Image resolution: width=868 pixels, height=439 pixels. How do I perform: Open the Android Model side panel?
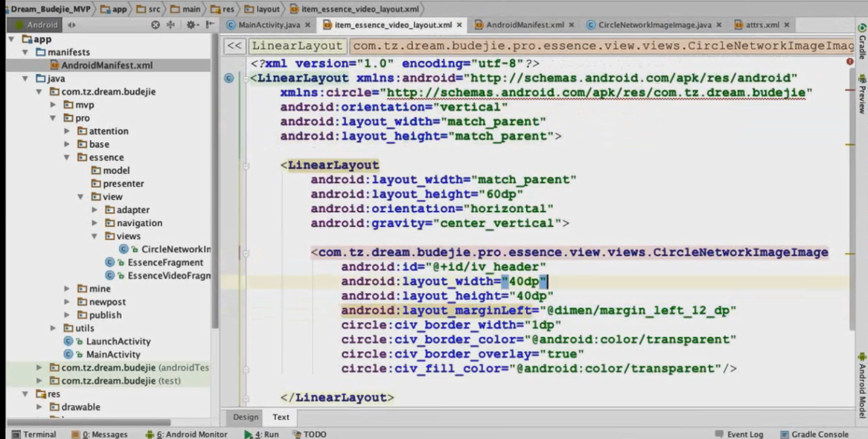(x=861, y=385)
